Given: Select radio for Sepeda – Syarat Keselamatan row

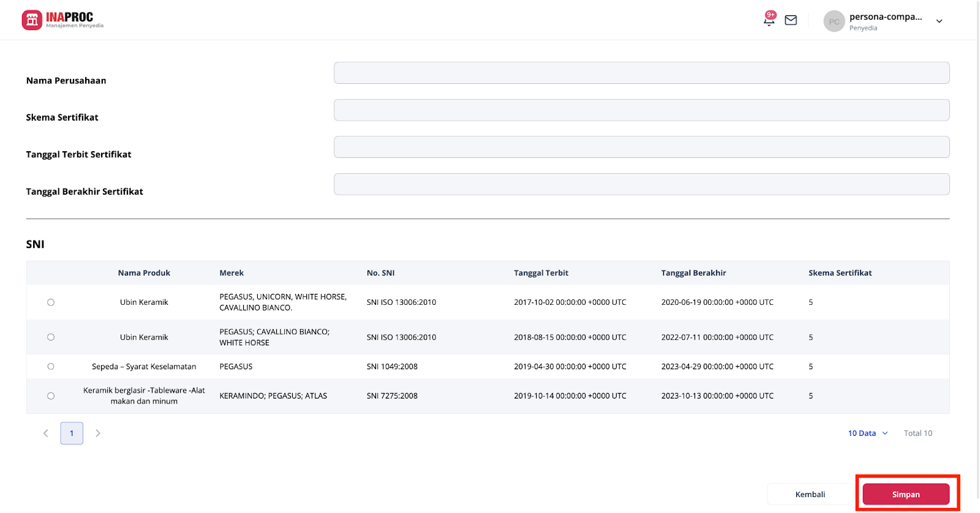Looking at the screenshot, I should 51,367.
